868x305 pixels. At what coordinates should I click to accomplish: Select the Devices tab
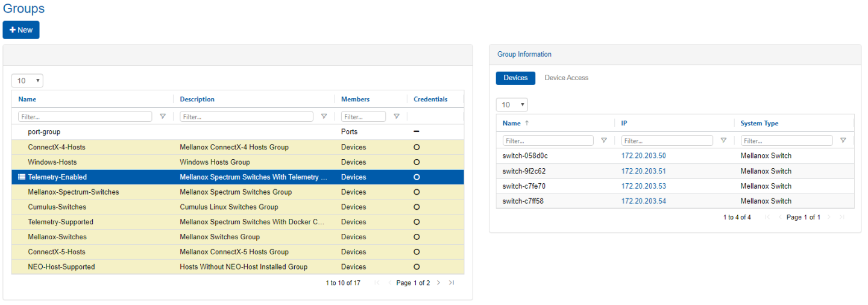coord(515,78)
